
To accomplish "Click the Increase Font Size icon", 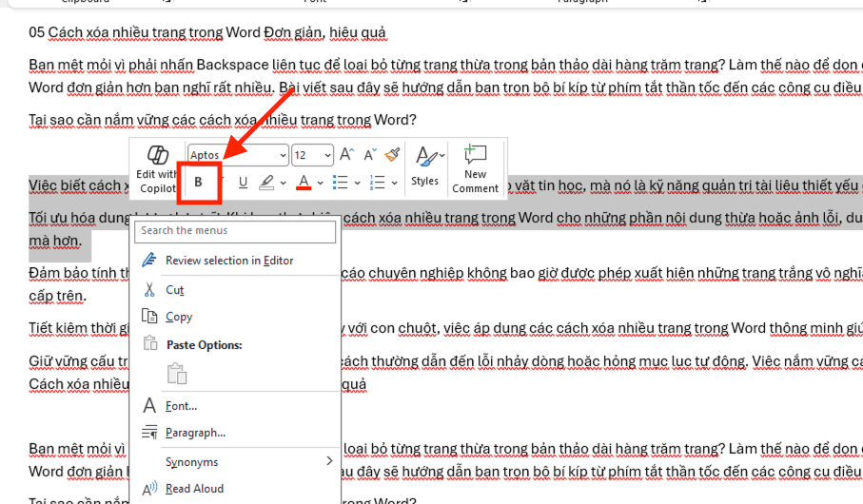I will coord(346,155).
